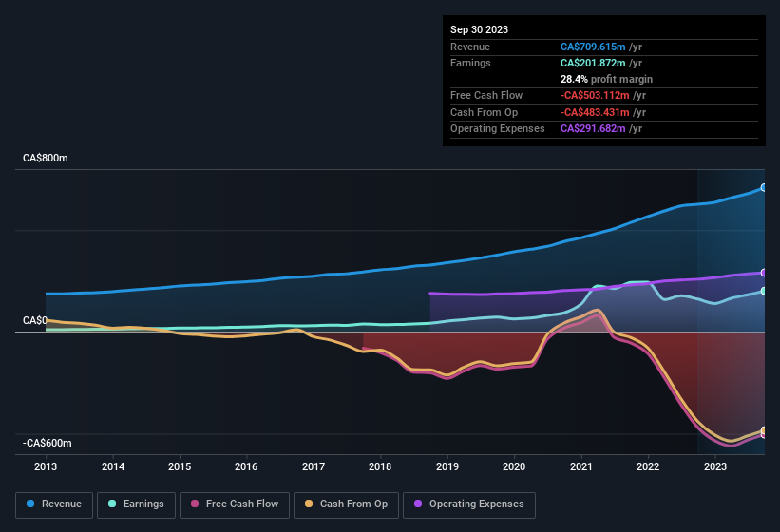The height and width of the screenshot is (532, 780).
Task: Click the Revenue line endpoint marker
Action: click(764, 187)
